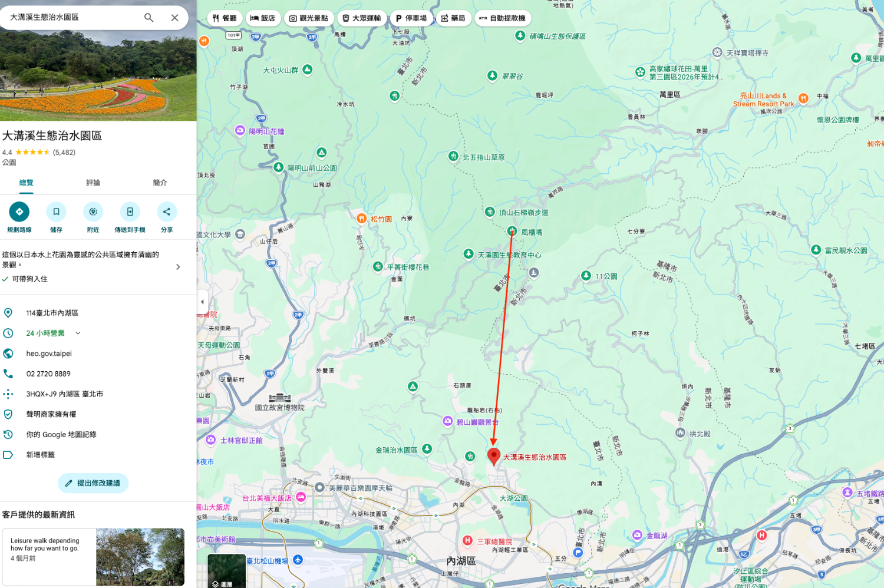Click the 金瑞治水園區 marker
This screenshot has height=588, width=884.
427,449
